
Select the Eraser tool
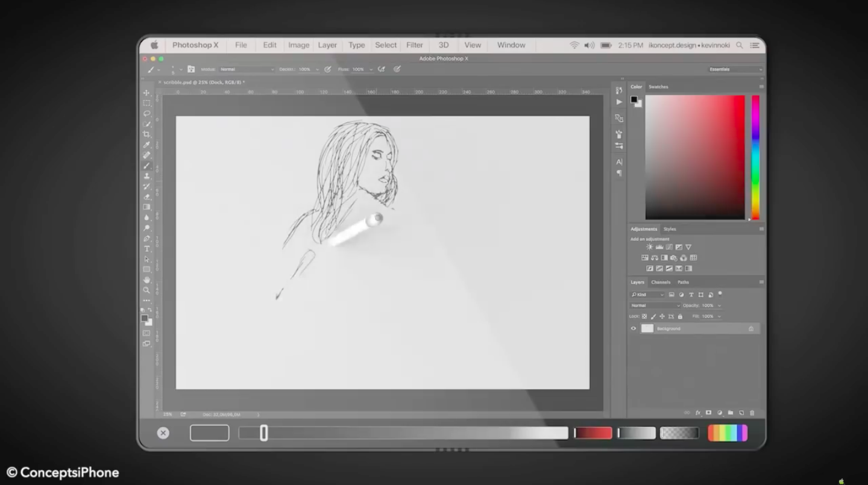pos(146,196)
